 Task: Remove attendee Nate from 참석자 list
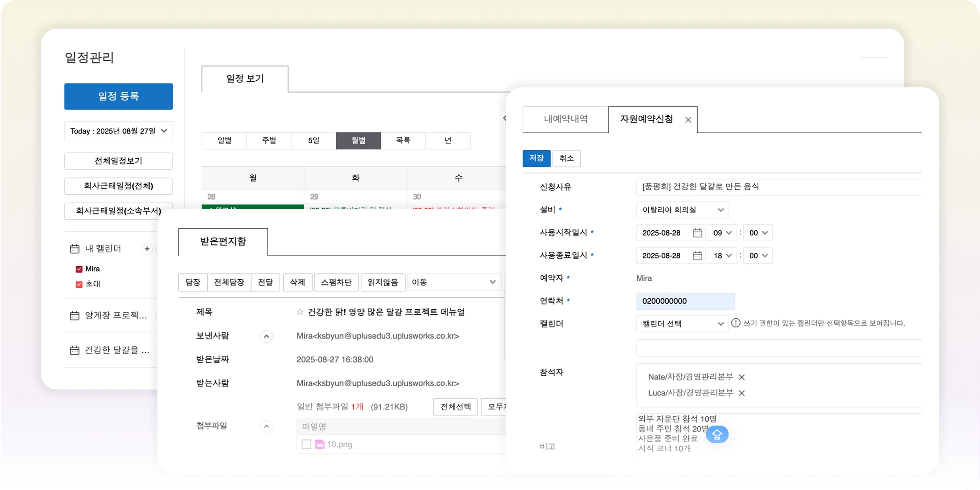click(x=742, y=377)
